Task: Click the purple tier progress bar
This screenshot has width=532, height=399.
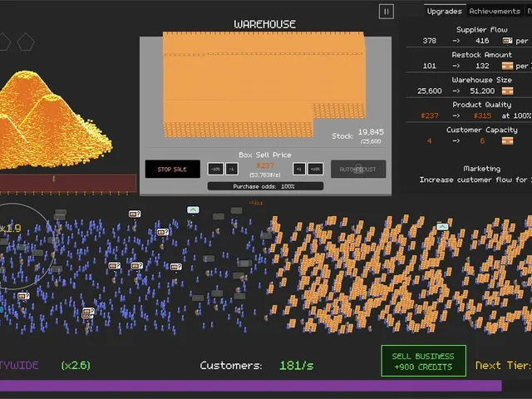Action: [x=250, y=386]
